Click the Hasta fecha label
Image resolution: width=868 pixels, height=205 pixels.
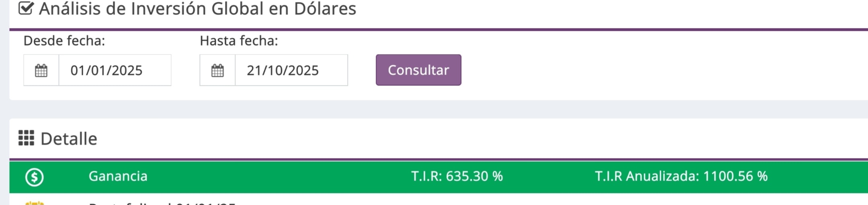239,41
